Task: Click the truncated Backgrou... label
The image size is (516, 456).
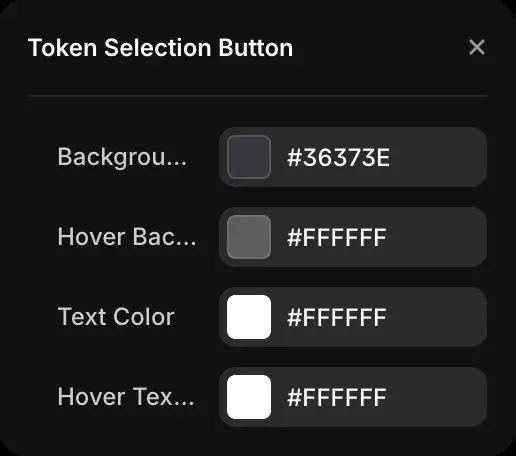Action: (x=122, y=157)
